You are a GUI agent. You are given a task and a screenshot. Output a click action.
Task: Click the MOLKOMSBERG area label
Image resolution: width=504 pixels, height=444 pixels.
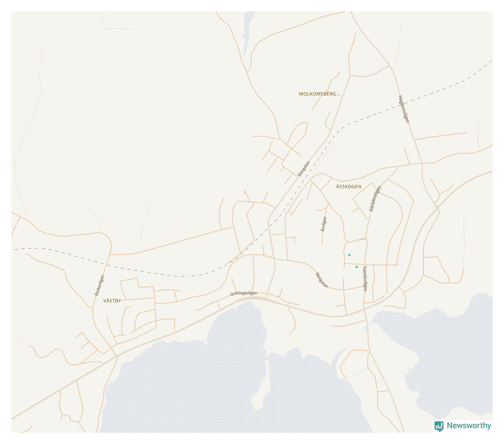317,94
